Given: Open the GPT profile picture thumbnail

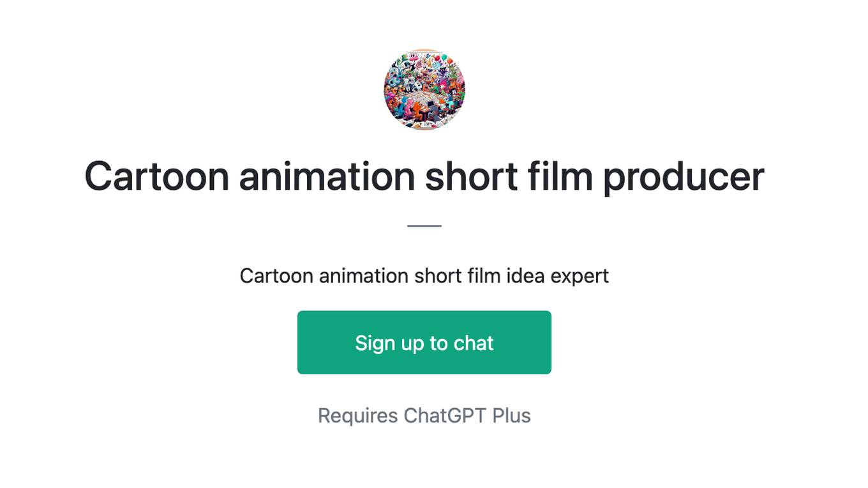Looking at the screenshot, I should pos(424,89).
